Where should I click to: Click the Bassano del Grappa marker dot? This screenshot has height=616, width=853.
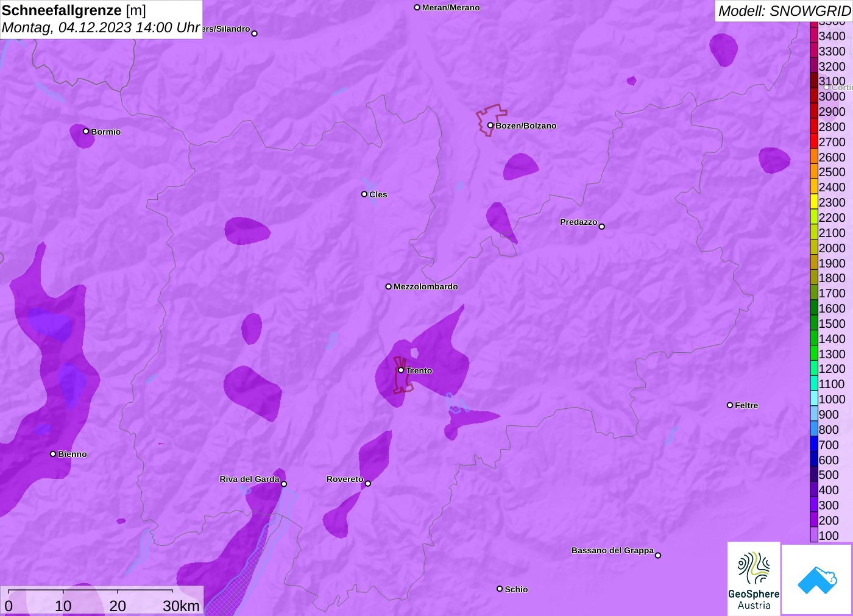click(x=658, y=555)
